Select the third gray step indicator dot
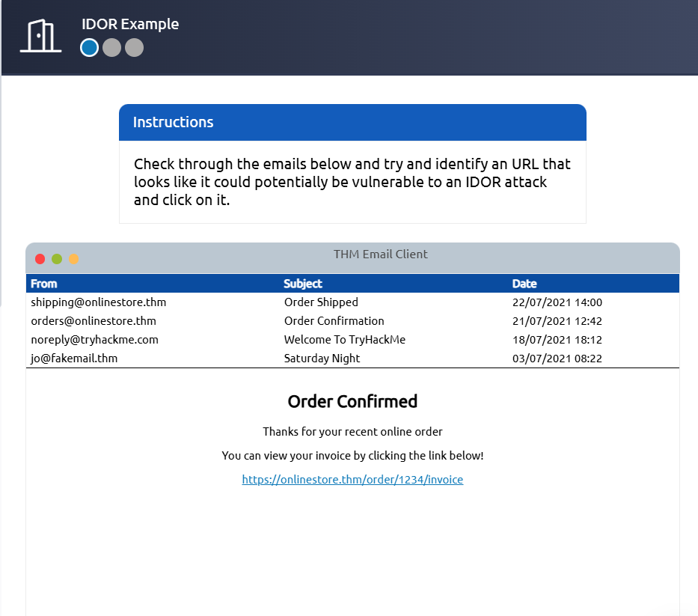 134,48
